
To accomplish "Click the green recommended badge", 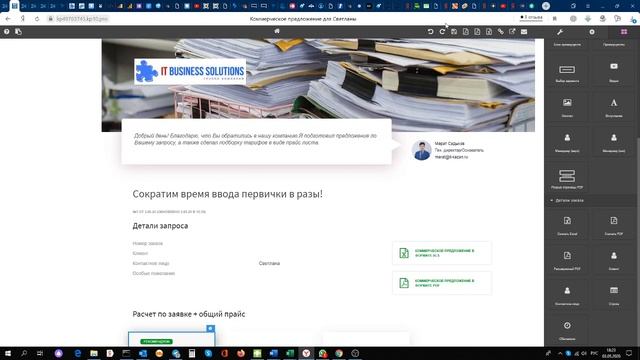I will coord(156,341).
